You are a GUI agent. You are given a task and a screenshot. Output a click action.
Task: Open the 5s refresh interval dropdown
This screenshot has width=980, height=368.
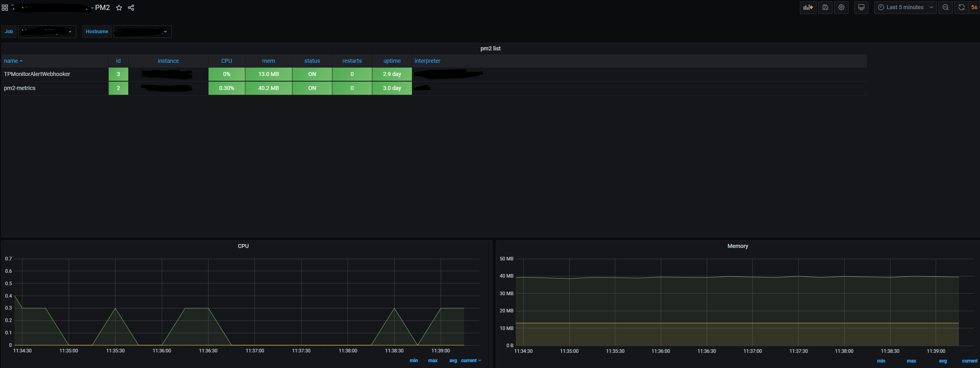(x=974, y=7)
